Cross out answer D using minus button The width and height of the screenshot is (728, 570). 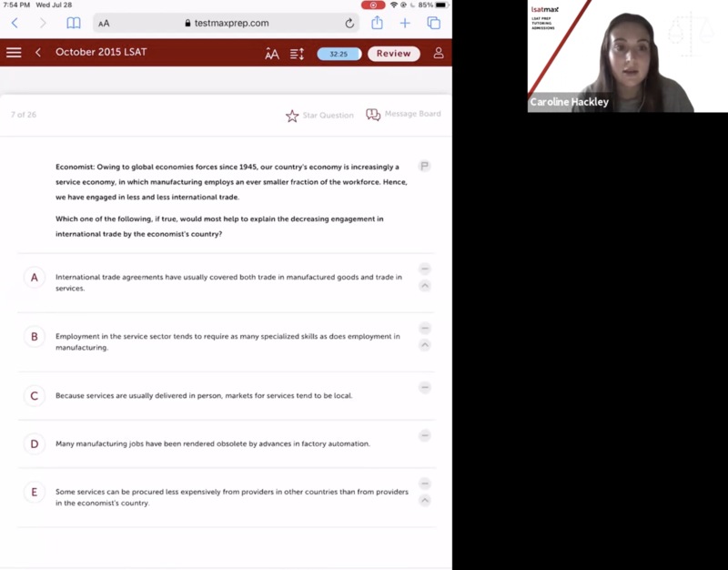[x=425, y=436]
